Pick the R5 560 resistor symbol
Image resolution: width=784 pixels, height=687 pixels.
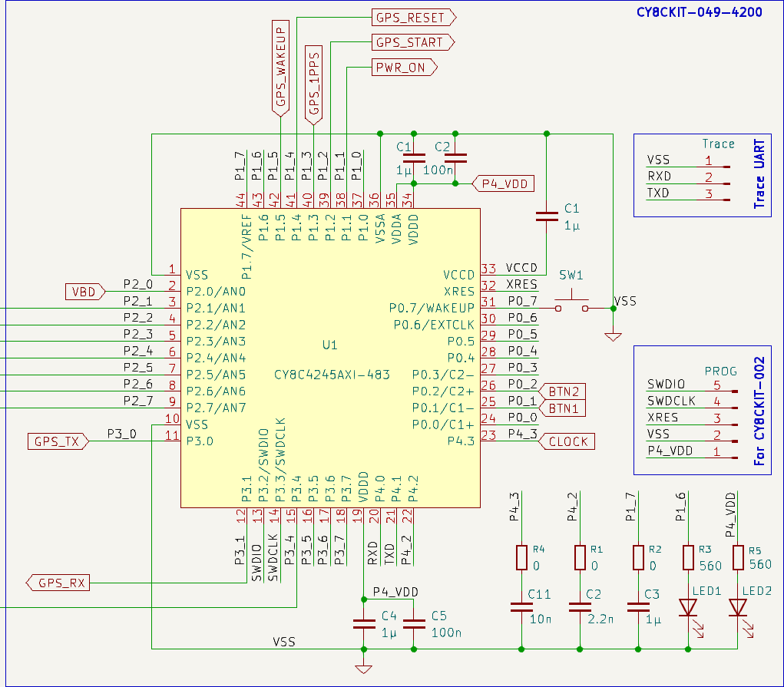click(x=738, y=557)
